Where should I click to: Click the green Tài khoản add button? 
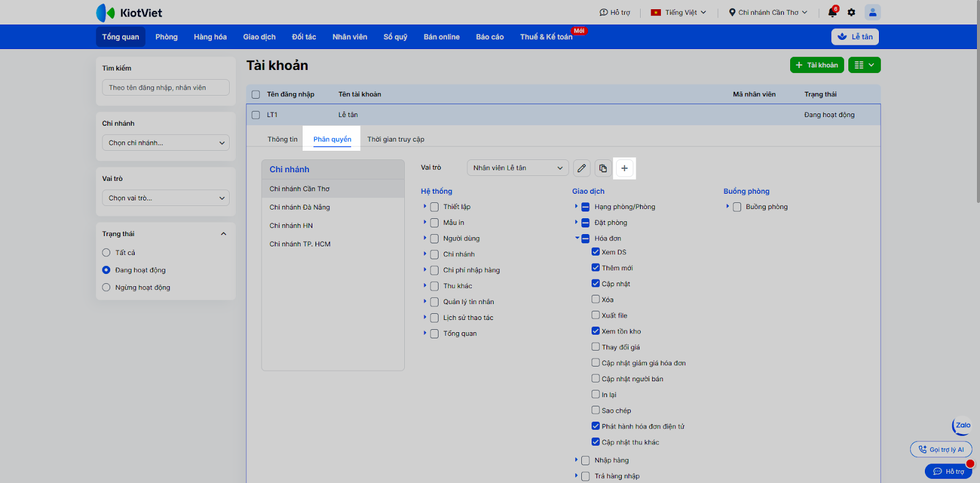point(817,65)
